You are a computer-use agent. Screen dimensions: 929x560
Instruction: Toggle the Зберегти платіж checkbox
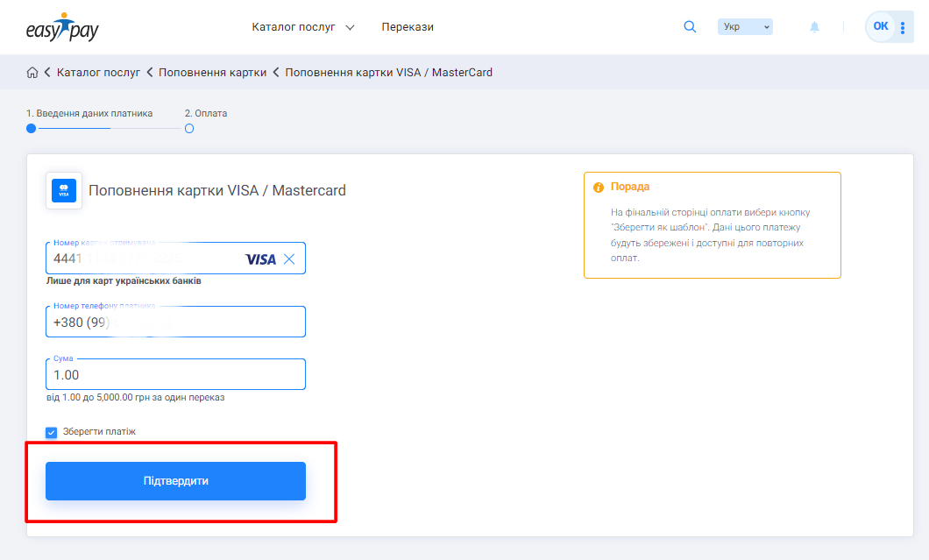(x=52, y=432)
